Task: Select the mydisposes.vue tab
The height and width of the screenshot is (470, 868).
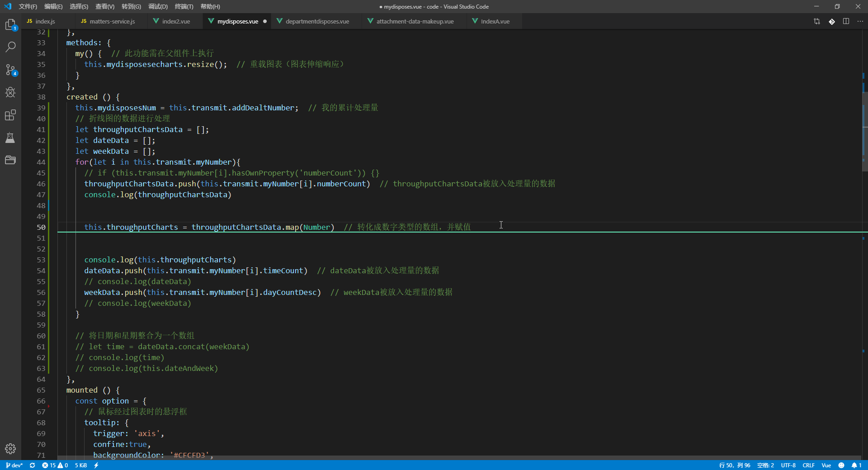Action: 238,21
